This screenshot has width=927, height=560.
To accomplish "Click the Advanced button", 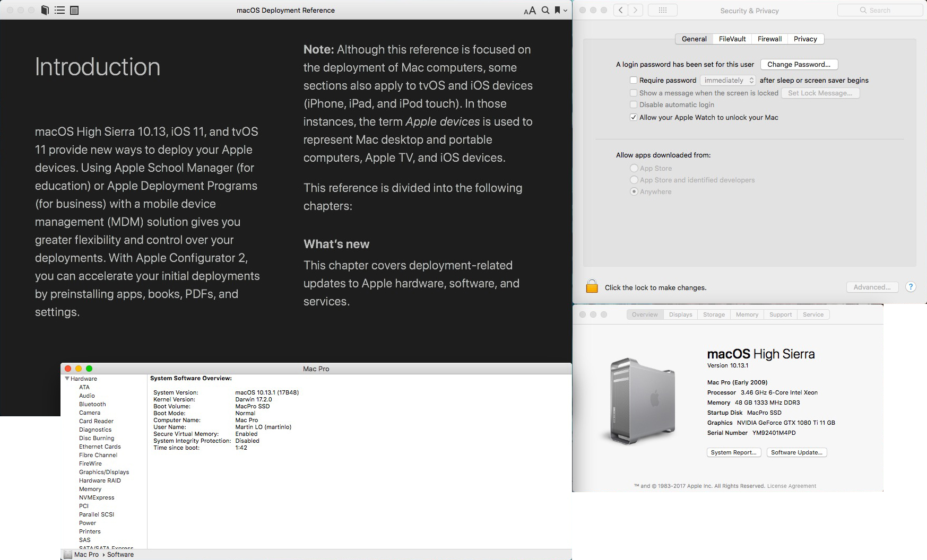I will pyautogui.click(x=872, y=287).
